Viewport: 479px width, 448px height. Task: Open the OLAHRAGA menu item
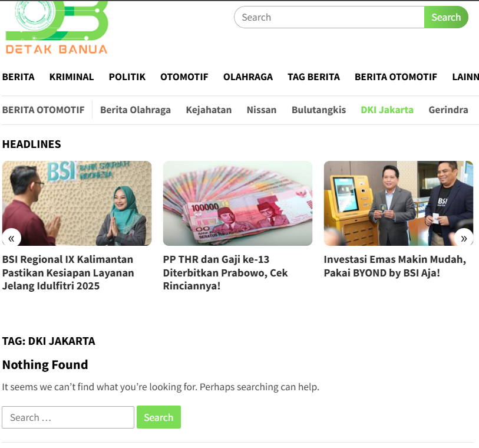248,77
